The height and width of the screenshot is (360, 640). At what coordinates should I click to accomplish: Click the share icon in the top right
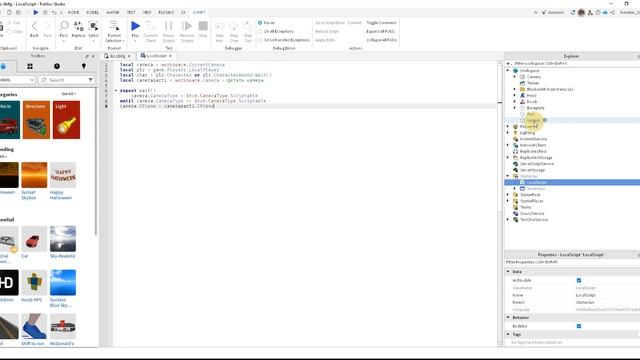tap(612, 12)
